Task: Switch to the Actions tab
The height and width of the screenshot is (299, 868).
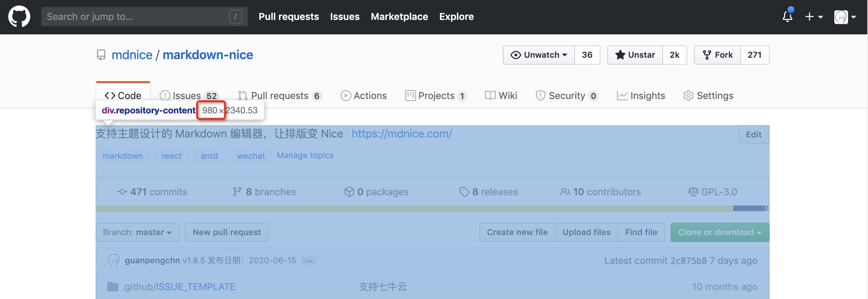Action: tap(364, 96)
